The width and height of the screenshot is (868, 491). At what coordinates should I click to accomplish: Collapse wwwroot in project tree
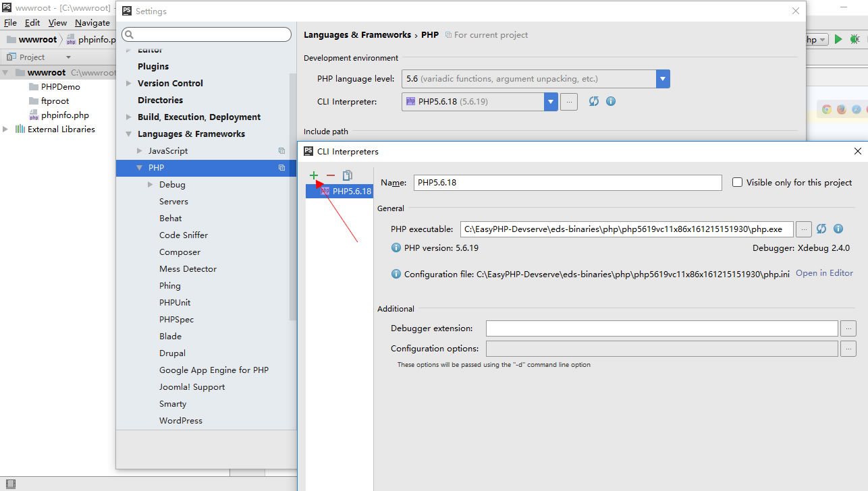[x=5, y=72]
